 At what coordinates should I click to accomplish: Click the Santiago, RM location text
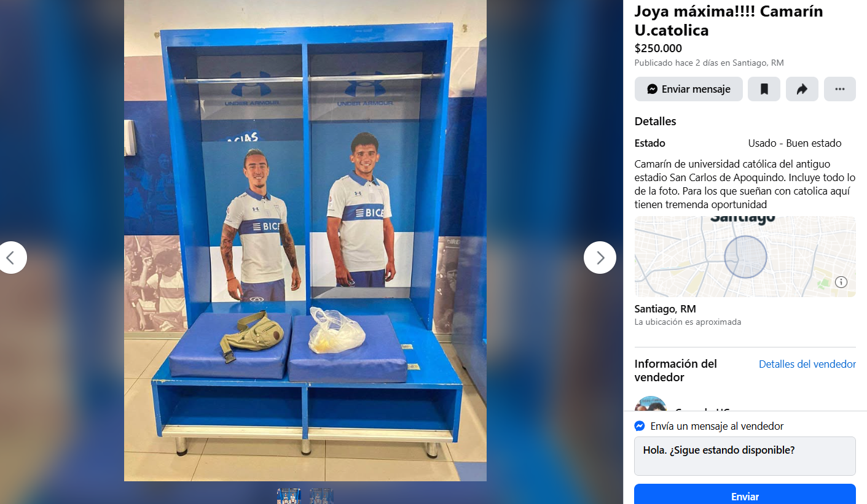665,309
